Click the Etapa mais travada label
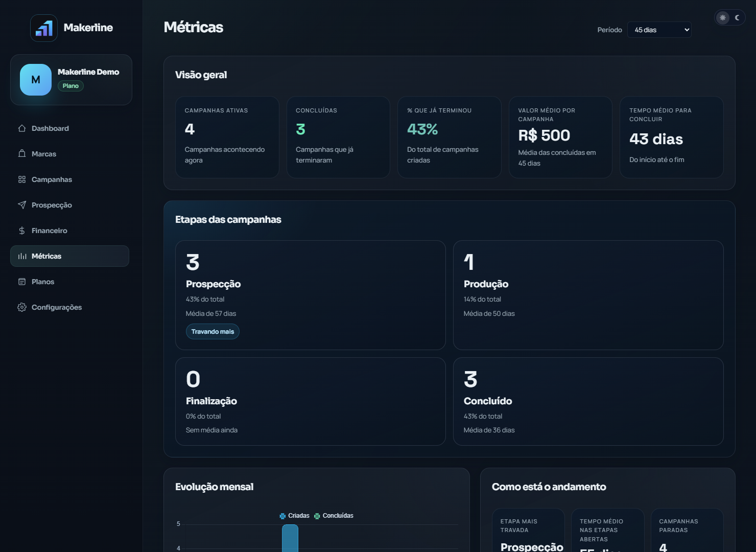This screenshot has width=756, height=552. pyautogui.click(x=519, y=526)
